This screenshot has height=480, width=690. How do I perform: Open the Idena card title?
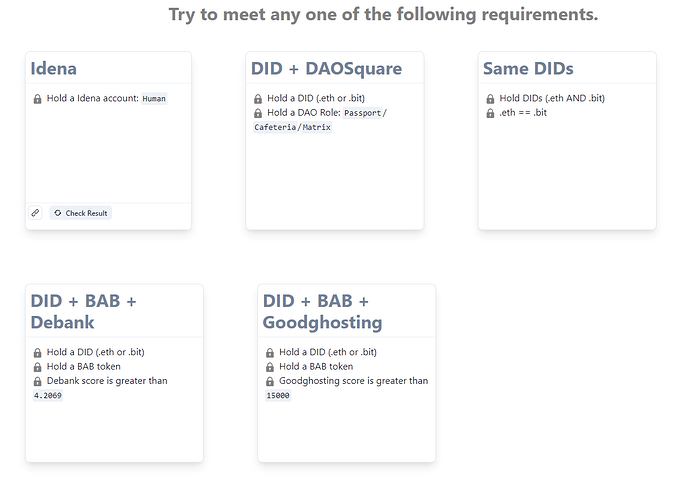coord(54,69)
